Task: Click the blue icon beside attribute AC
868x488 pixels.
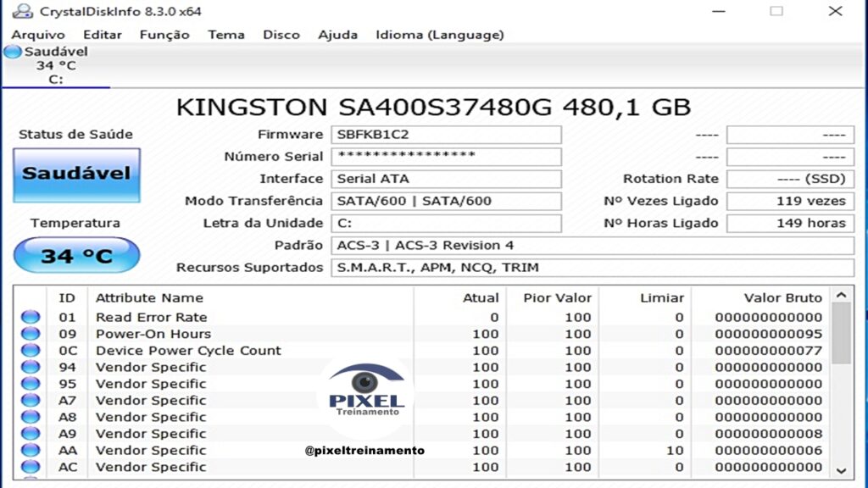Action: [30, 467]
